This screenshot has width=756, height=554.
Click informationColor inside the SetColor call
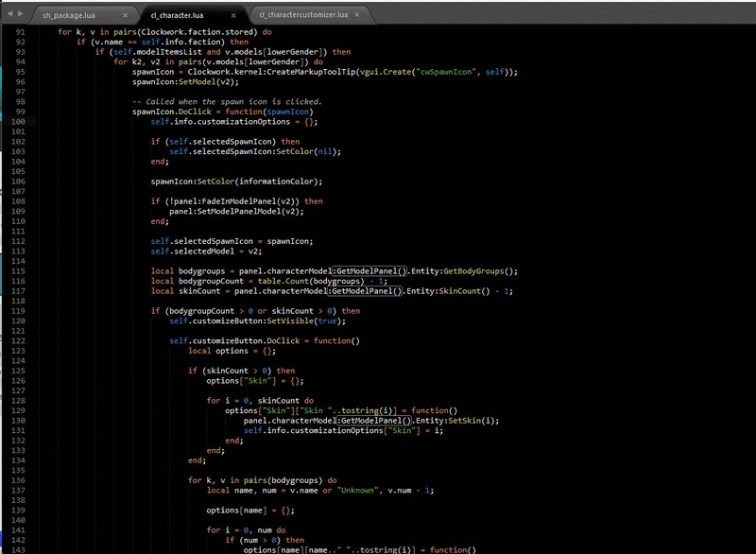pyautogui.click(x=278, y=182)
